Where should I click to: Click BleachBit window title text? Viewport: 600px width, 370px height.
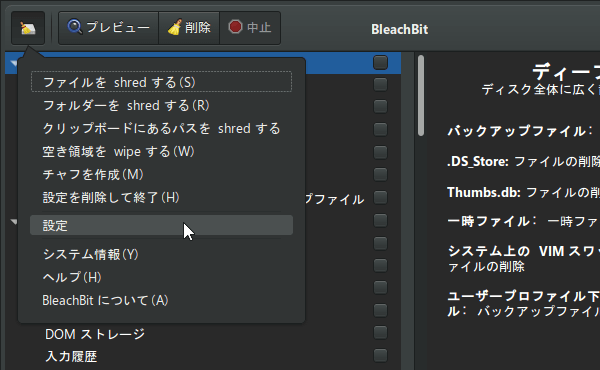[399, 29]
